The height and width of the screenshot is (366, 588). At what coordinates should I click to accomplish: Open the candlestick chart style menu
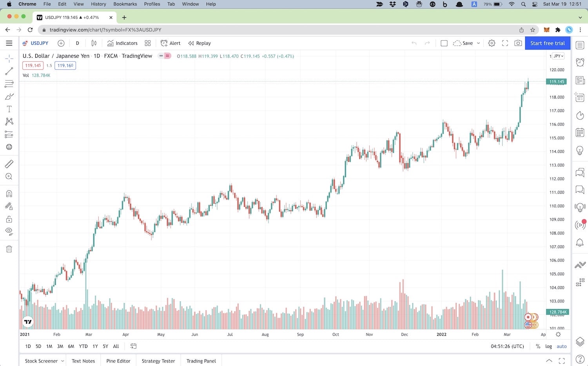coord(94,43)
